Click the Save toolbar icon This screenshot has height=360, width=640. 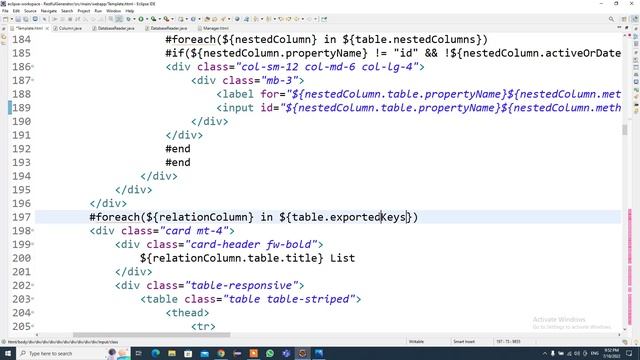18,19
